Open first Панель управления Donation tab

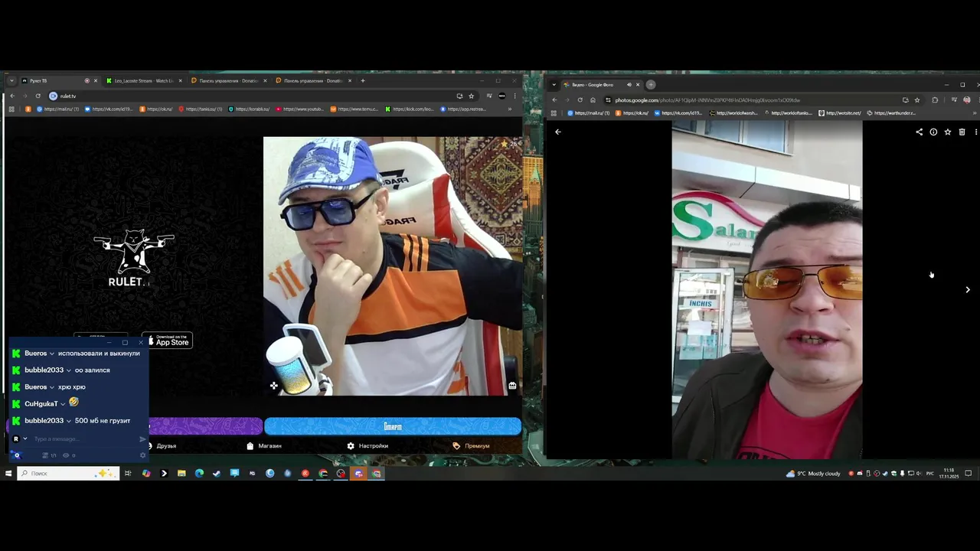tap(229, 80)
